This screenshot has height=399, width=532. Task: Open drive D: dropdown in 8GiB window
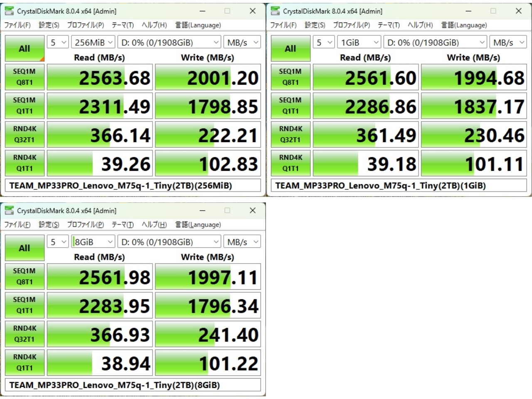click(x=169, y=242)
